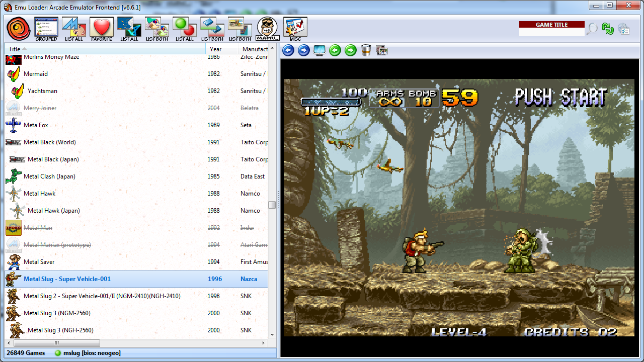Open the gear checklist settings icon
Viewport: 644px width, 362px height.
point(624,29)
